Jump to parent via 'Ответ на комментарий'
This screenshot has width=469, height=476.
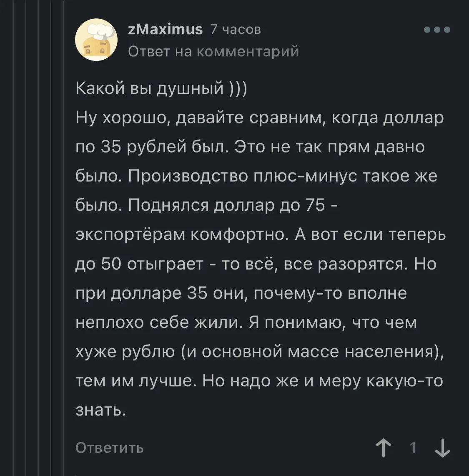point(213,51)
